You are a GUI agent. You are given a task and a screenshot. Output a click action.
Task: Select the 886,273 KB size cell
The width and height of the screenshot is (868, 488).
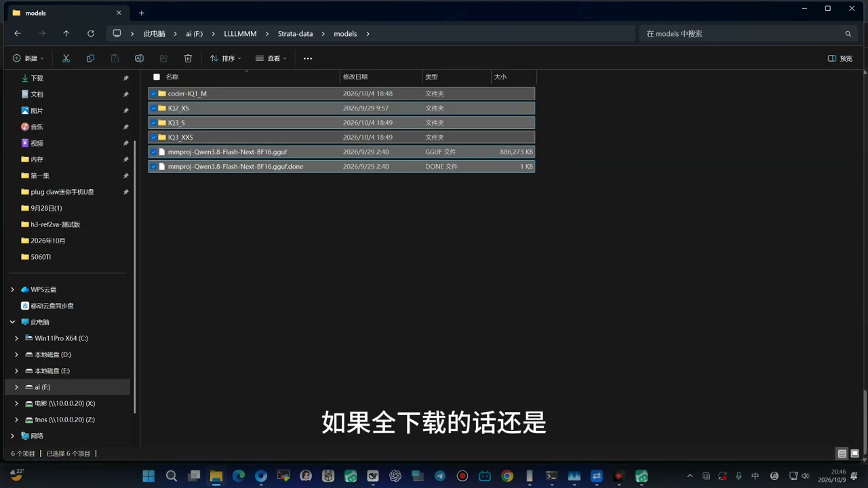[x=516, y=152]
